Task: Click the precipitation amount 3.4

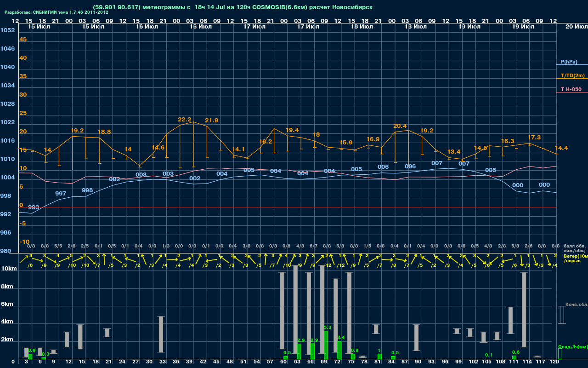Action: coord(341,338)
